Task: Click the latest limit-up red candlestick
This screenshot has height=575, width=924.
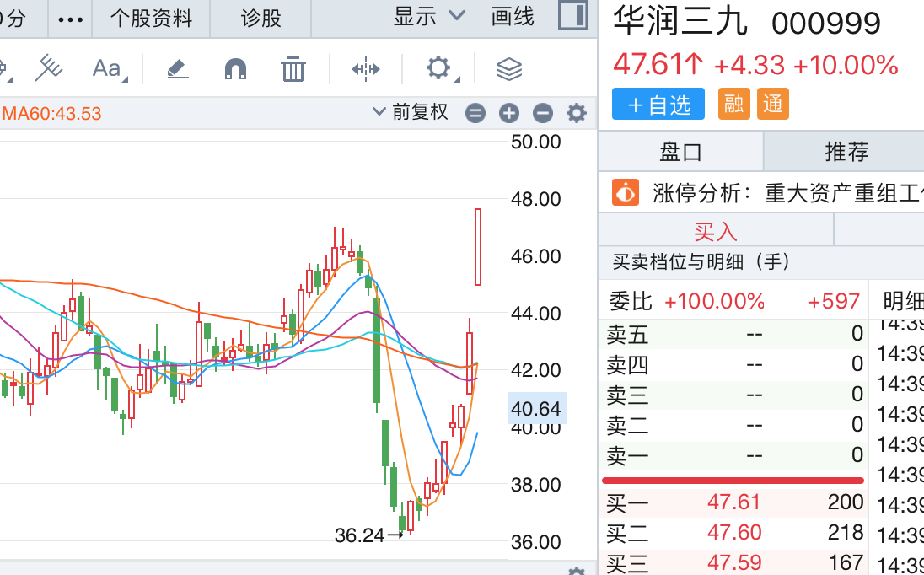Action: 478,247
